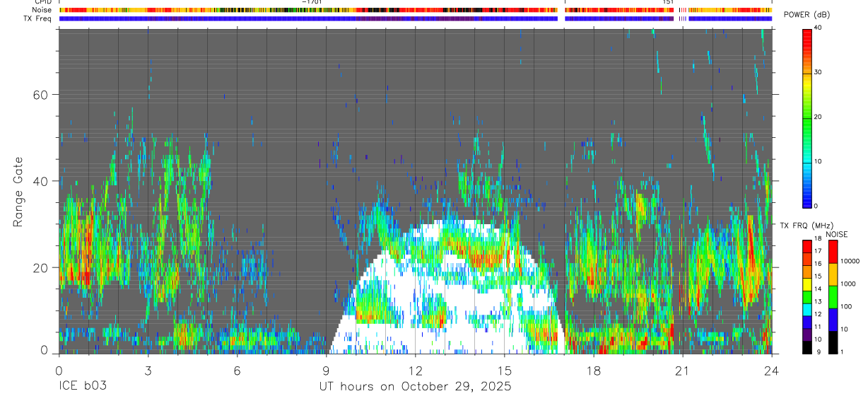The height and width of the screenshot is (401, 868).
Task: Click the UT hours on October 29, 2025 caption
Action: pos(415,386)
